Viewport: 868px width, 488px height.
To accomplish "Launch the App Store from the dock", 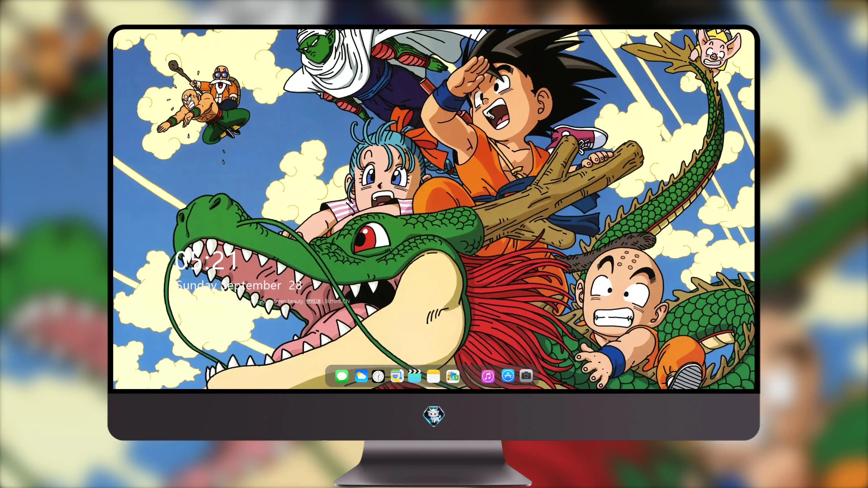I will 508,375.
